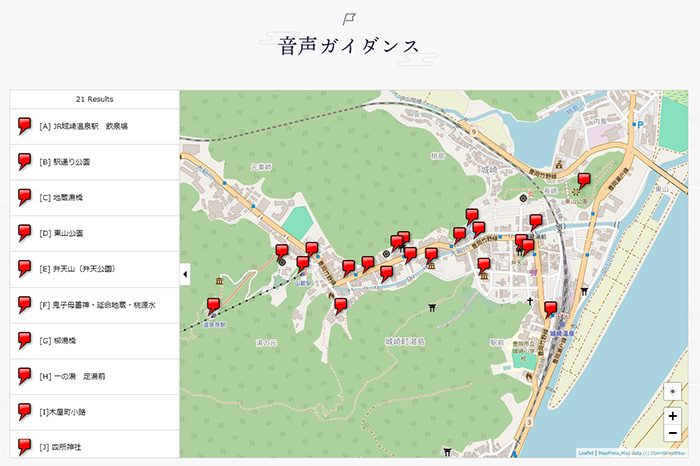The width and height of the screenshot is (700, 466).
Task: Click the geolocate current position button
Action: [x=672, y=391]
